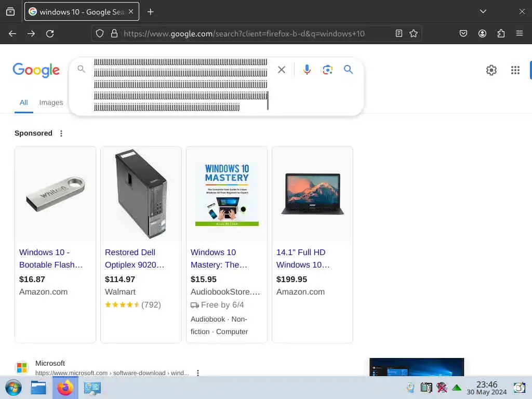Screen dimensions: 532x399
Task: Open USB flash drive product image
Action: (55, 194)
